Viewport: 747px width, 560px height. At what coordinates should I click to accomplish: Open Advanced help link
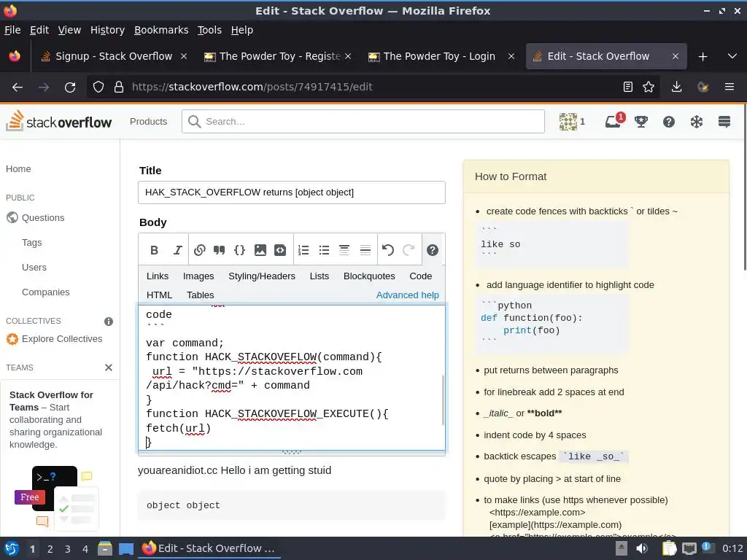coord(407,295)
